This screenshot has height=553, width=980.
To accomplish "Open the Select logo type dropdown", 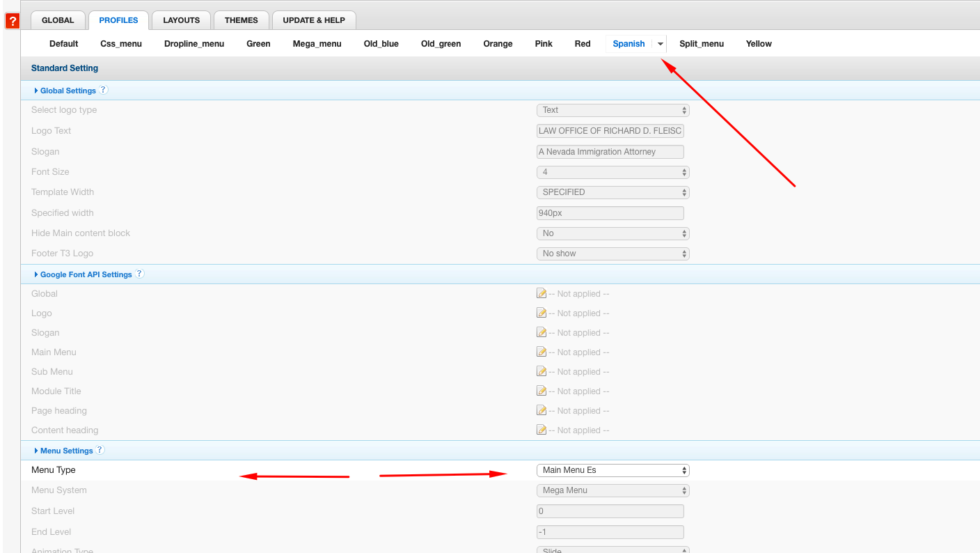I will (612, 110).
